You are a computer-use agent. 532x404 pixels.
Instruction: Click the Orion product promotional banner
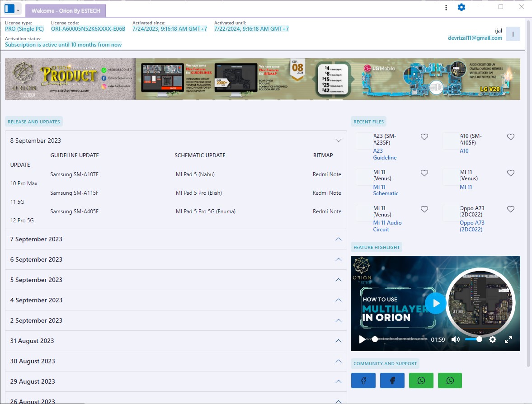(262, 79)
